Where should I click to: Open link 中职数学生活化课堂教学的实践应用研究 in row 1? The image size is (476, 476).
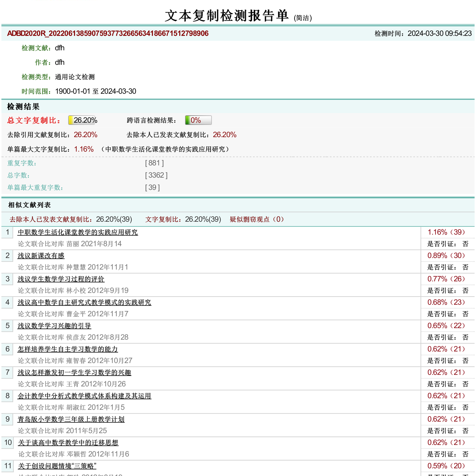click(x=78, y=232)
